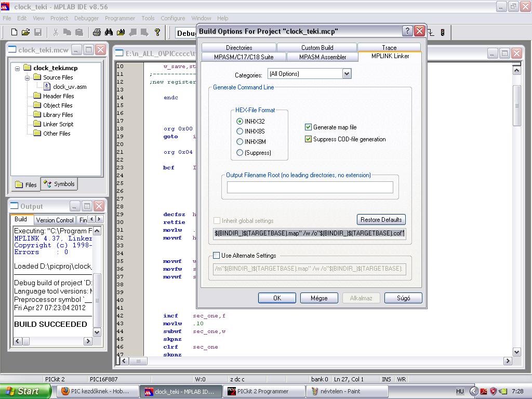
Task: Click the Open File folder icon
Action: tap(26, 32)
